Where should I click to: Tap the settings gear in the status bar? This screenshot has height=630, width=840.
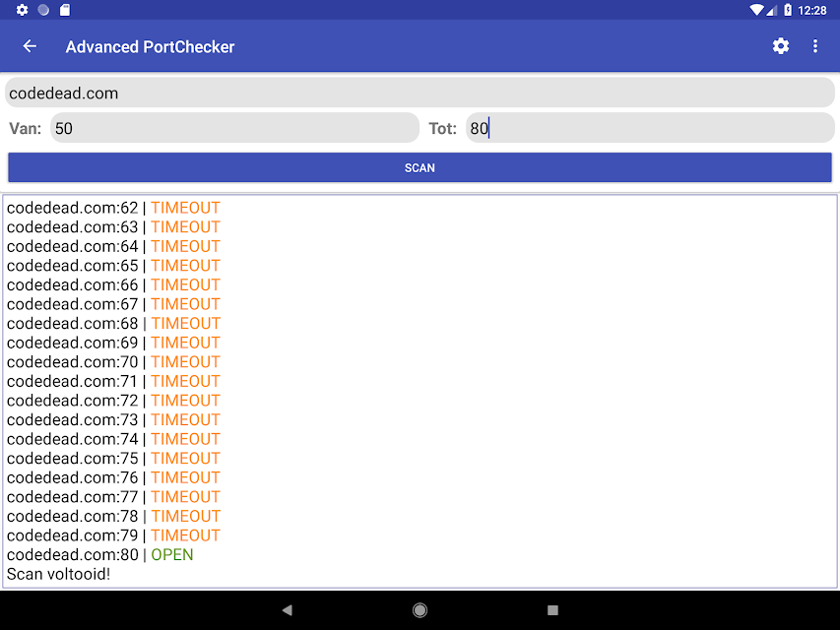(22, 10)
